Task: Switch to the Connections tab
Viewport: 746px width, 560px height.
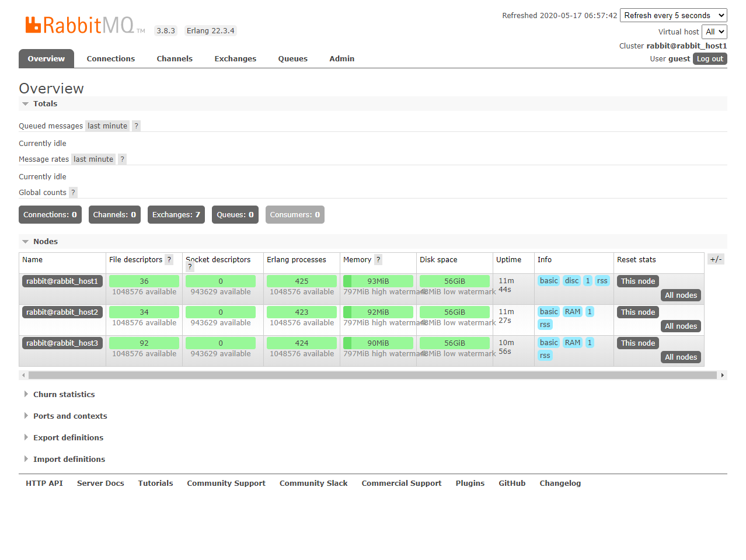Action: (x=110, y=58)
